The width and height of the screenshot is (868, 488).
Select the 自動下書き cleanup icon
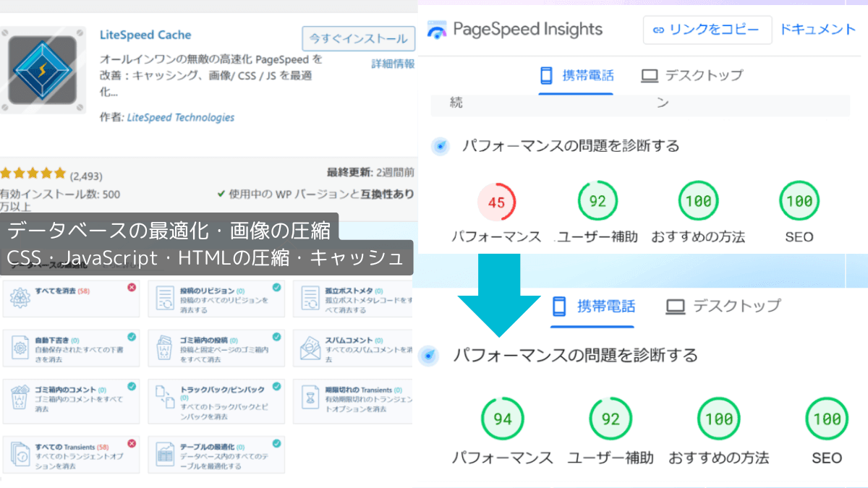[20, 348]
